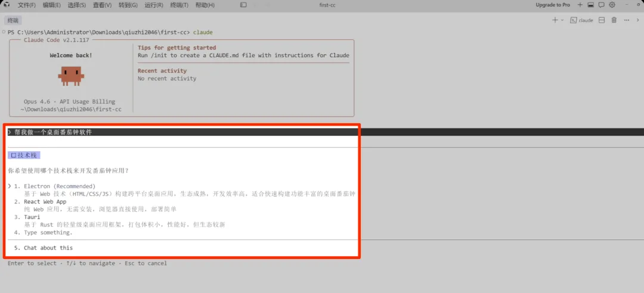Image resolution: width=644 pixels, height=293 pixels.
Task: Click the description 纯 Web 应用, 无需安装
Action: (100, 210)
